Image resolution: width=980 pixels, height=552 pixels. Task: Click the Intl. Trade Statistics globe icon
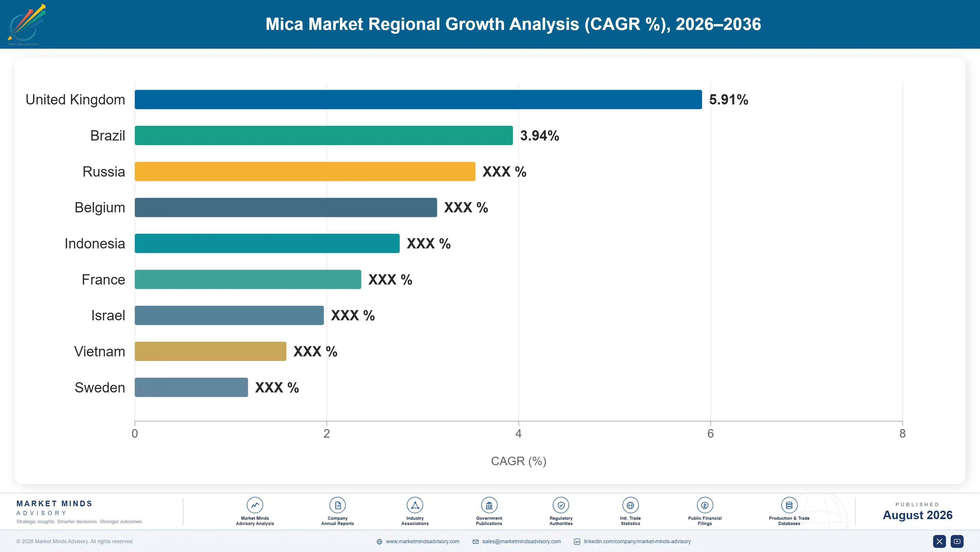point(630,505)
